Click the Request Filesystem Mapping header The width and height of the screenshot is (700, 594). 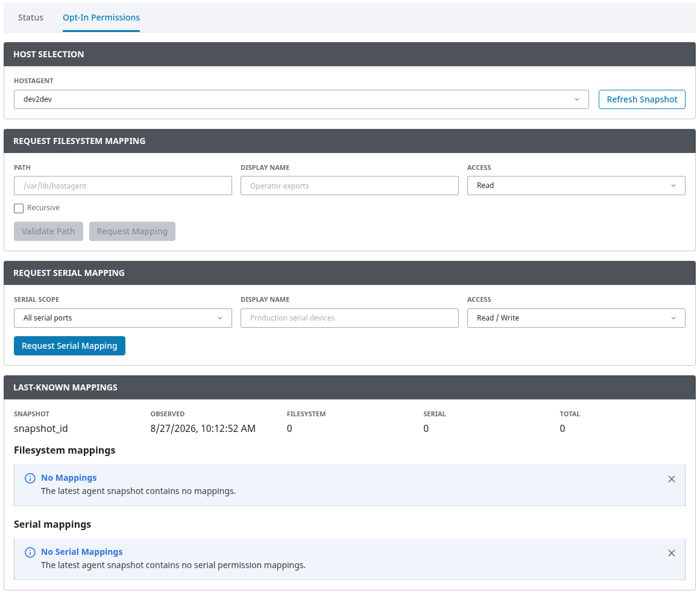click(350, 142)
